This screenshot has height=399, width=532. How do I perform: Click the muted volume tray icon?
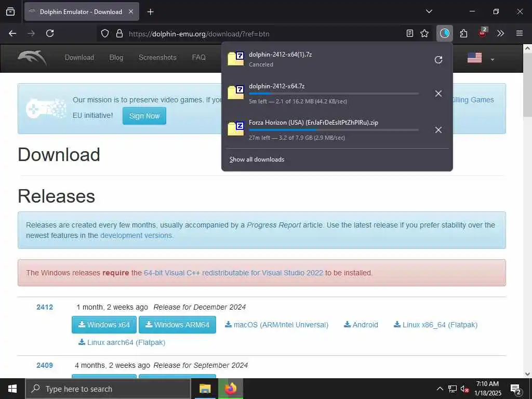(465, 389)
